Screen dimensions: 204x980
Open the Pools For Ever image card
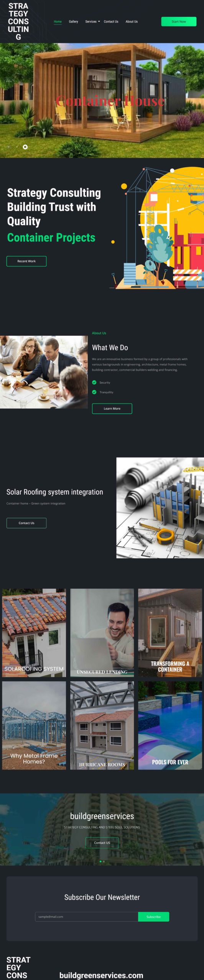(x=170, y=725)
